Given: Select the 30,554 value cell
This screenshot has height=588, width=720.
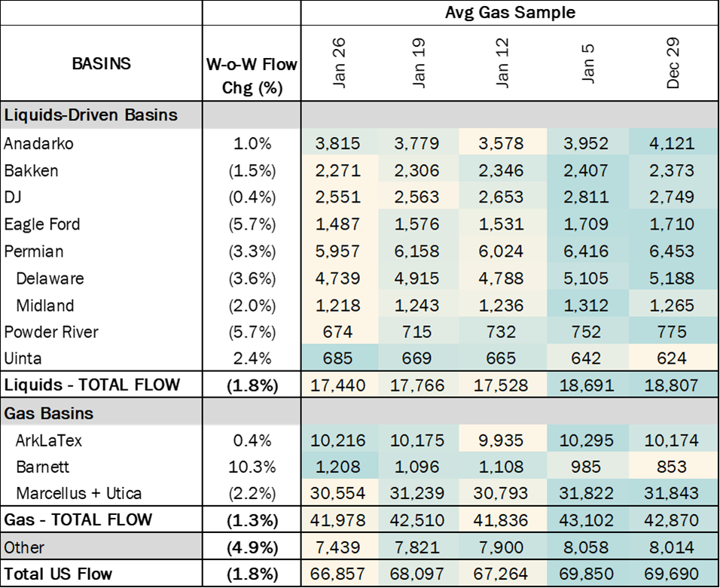Looking at the screenshot, I should pyautogui.click(x=337, y=494).
